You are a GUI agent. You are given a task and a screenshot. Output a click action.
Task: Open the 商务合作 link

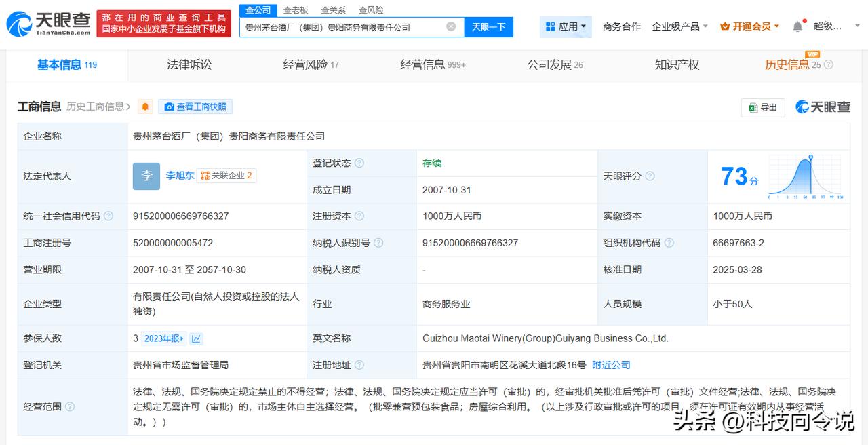(x=621, y=26)
